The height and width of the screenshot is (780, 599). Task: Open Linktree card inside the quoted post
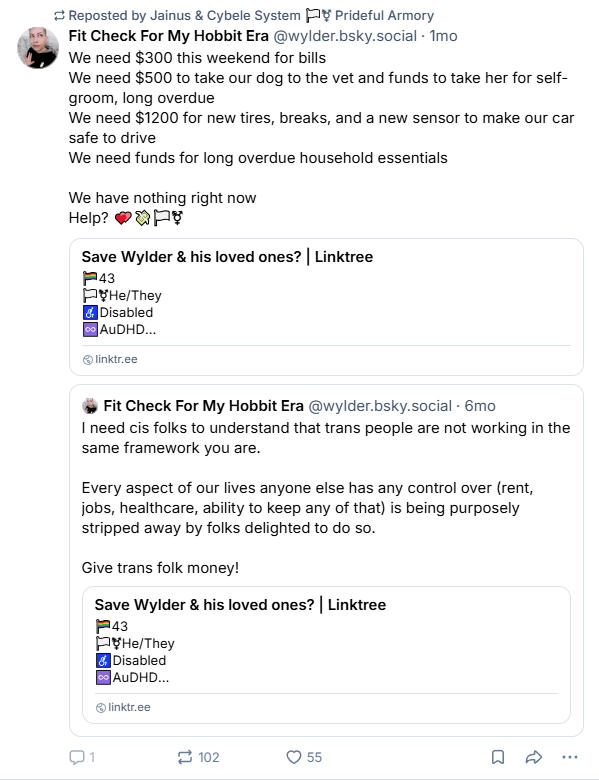[x=326, y=655]
